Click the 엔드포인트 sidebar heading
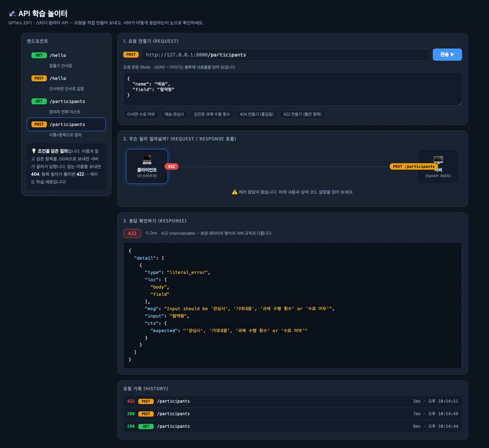This screenshot has height=448, width=489. 37,41
